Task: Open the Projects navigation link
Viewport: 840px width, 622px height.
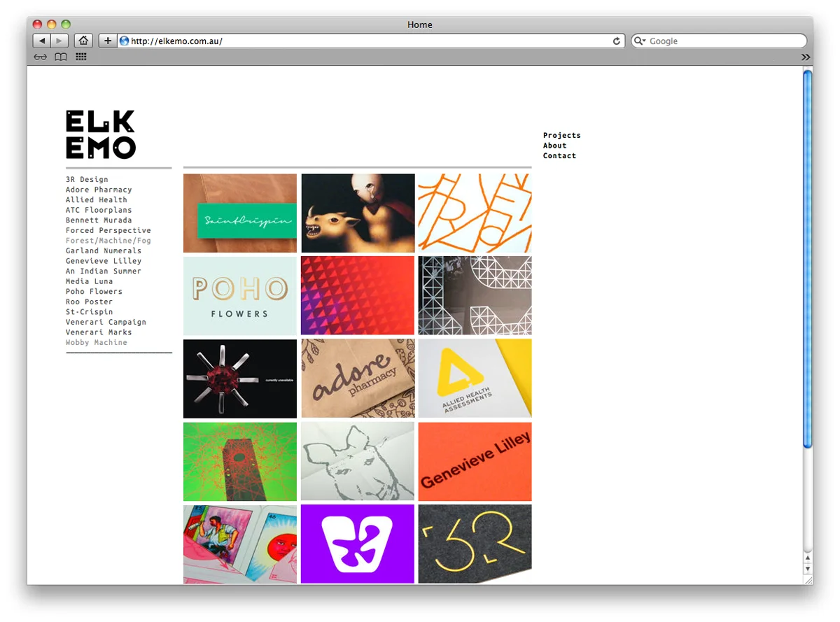Action: coord(561,135)
